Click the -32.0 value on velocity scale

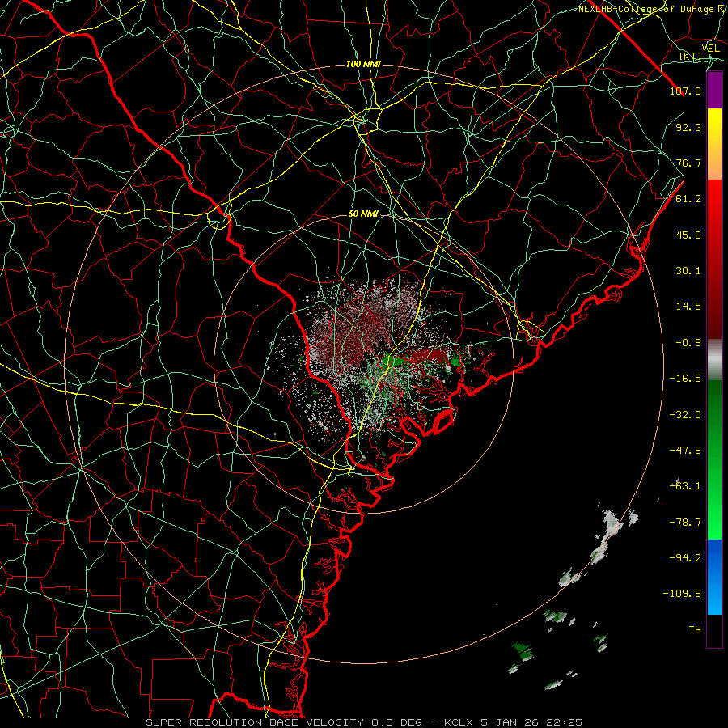(x=685, y=415)
